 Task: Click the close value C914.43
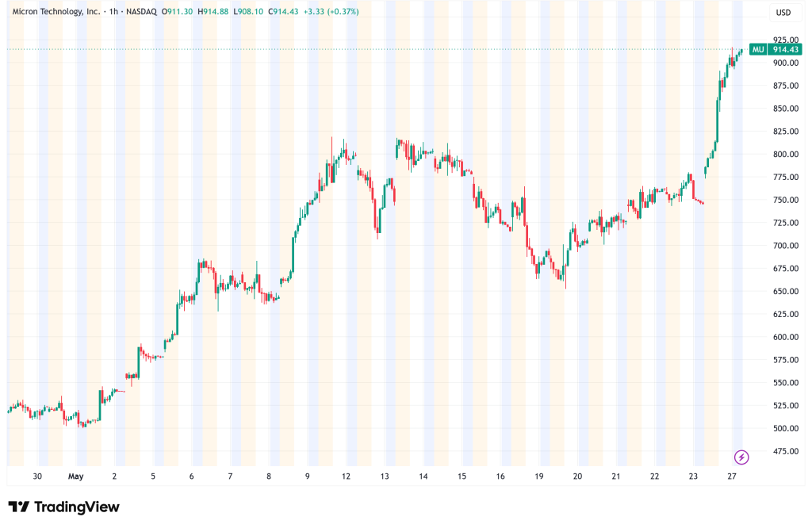pos(283,11)
